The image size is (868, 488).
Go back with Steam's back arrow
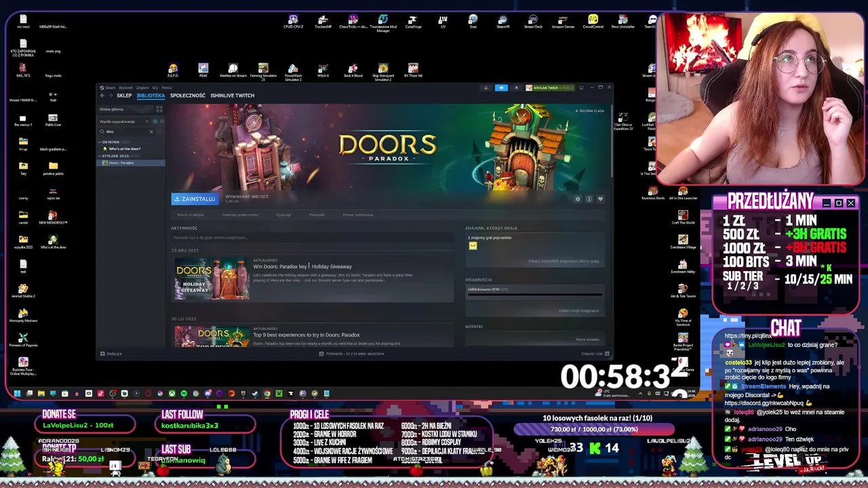click(x=102, y=96)
